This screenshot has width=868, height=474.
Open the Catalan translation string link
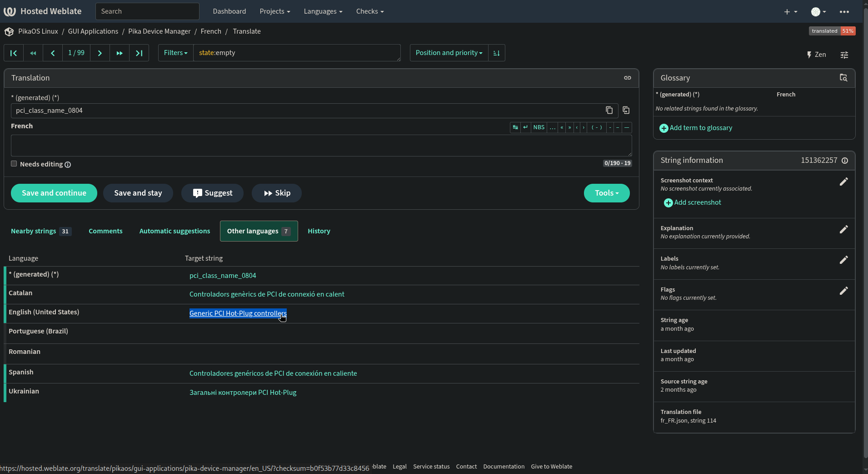tap(267, 294)
